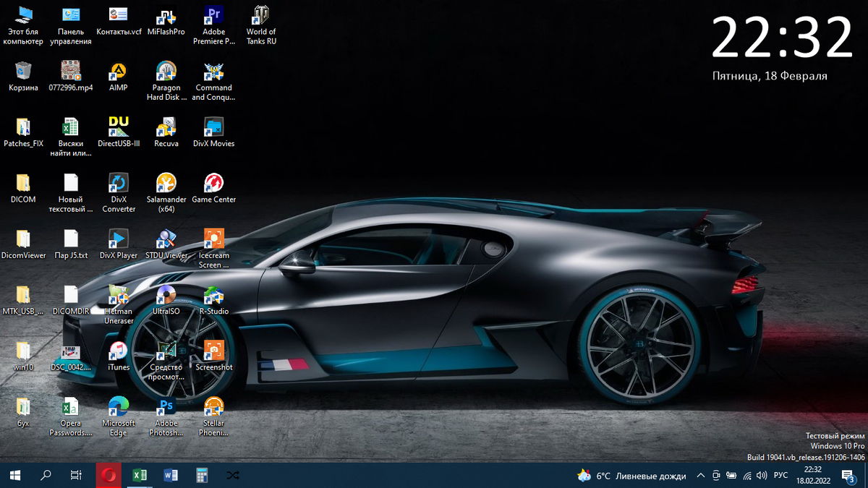
Task: Open the Recuva shortcut
Action: [x=166, y=132]
